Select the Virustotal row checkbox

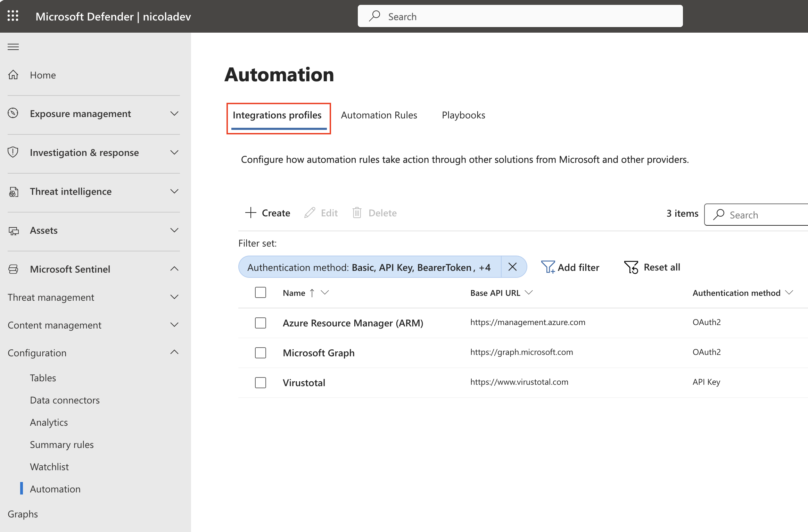coord(261,383)
